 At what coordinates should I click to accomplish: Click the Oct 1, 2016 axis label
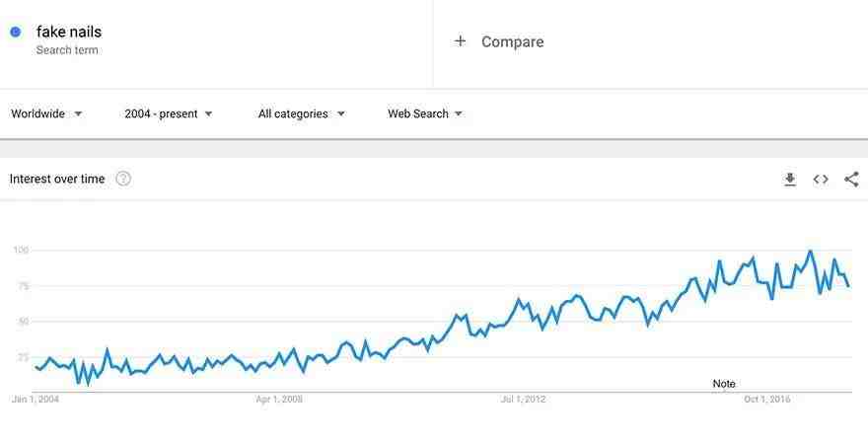pos(766,400)
